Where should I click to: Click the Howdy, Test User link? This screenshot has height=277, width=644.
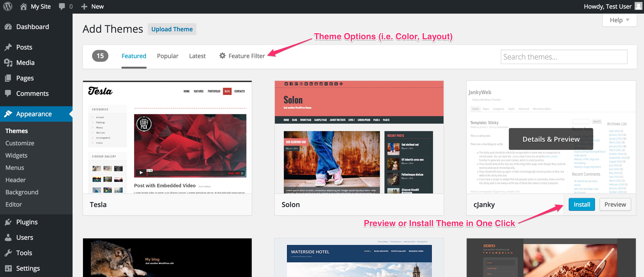pos(607,7)
